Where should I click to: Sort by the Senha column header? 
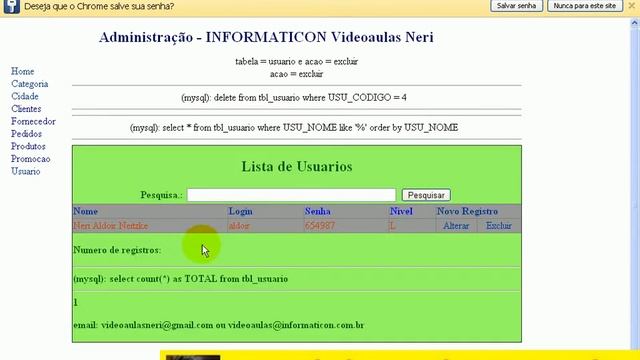coord(318,211)
